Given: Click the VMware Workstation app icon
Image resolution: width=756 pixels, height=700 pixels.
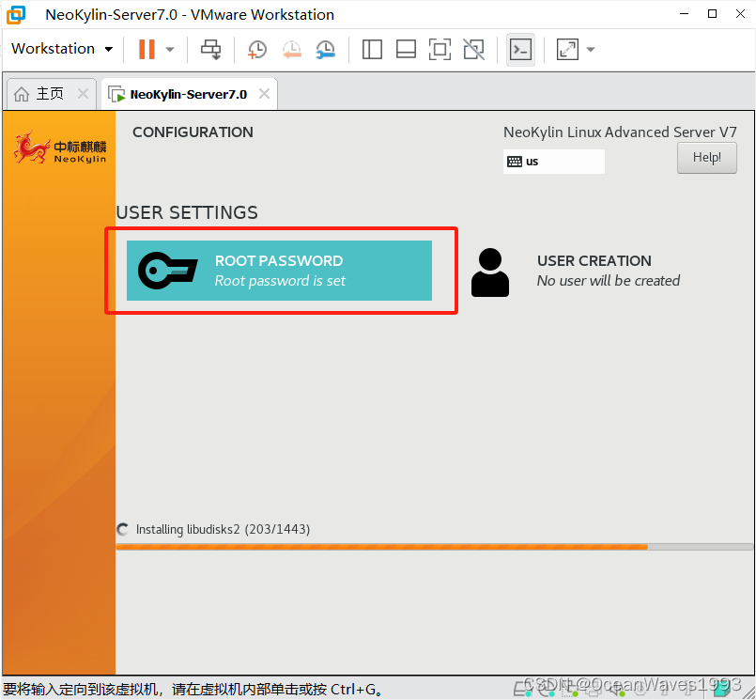Looking at the screenshot, I should click(x=15, y=14).
